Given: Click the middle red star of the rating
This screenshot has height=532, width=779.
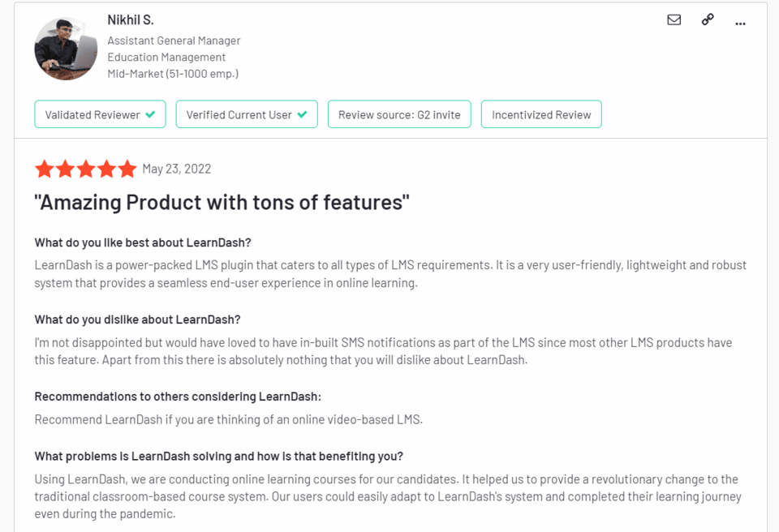Looking at the screenshot, I should (85, 169).
